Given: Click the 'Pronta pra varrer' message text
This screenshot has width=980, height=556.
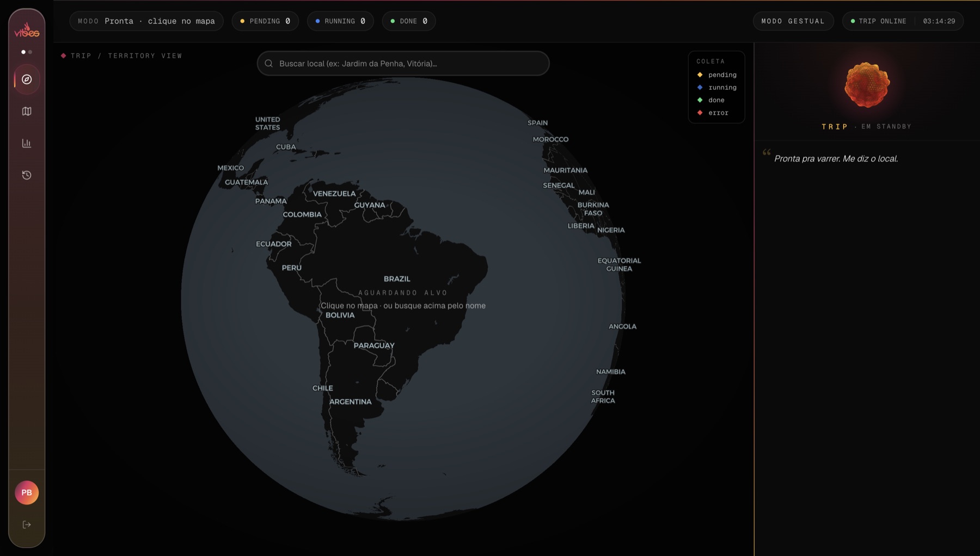Looking at the screenshot, I should [x=836, y=159].
